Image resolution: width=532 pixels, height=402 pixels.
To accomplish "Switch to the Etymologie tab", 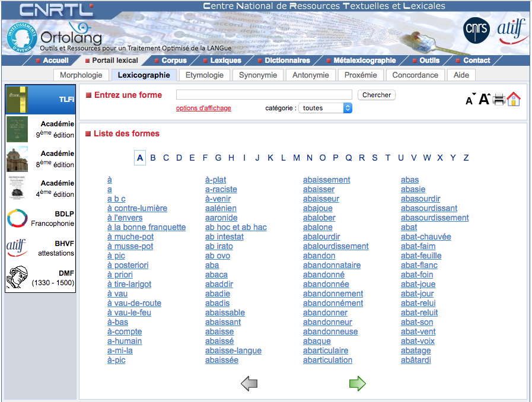I will click(x=205, y=75).
